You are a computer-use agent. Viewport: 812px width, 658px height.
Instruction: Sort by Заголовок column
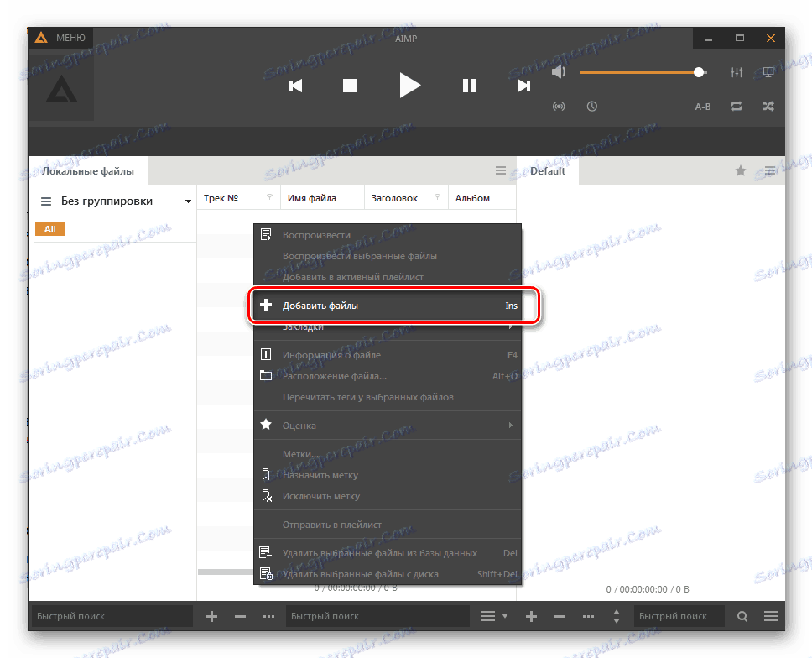pyautogui.click(x=394, y=198)
